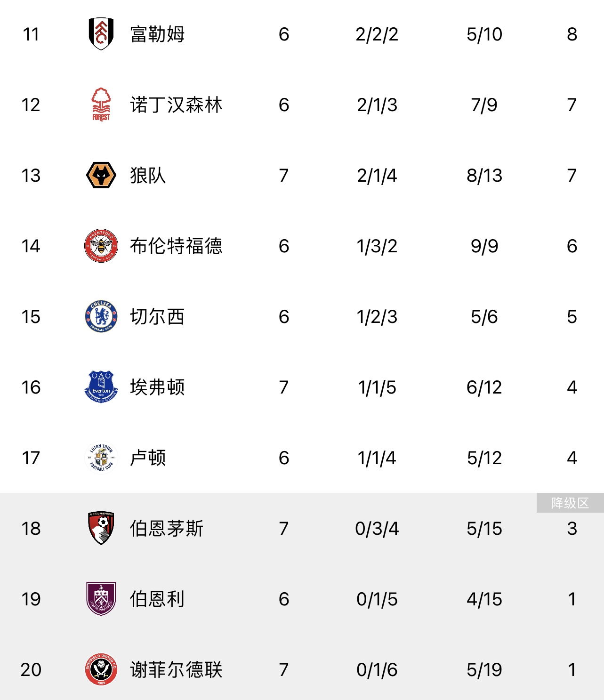Select Everton 6/12 goals cell
This screenshot has height=700, width=604.
click(x=484, y=387)
